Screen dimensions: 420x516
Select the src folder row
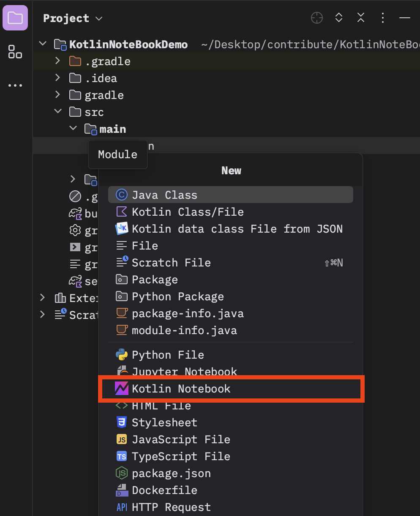click(226, 112)
